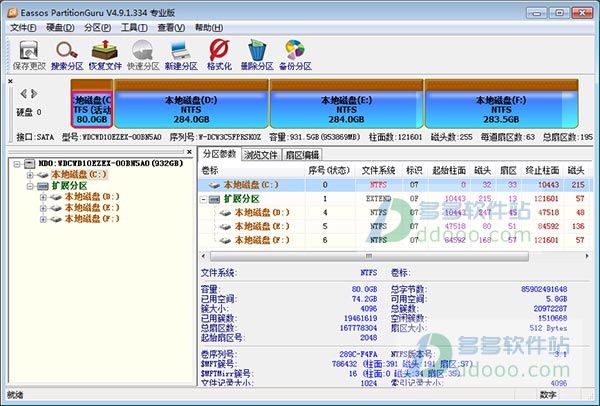Viewport: 600px width, 406px height.
Task: Click the table scrollbar right arrow
Action: tap(587, 256)
